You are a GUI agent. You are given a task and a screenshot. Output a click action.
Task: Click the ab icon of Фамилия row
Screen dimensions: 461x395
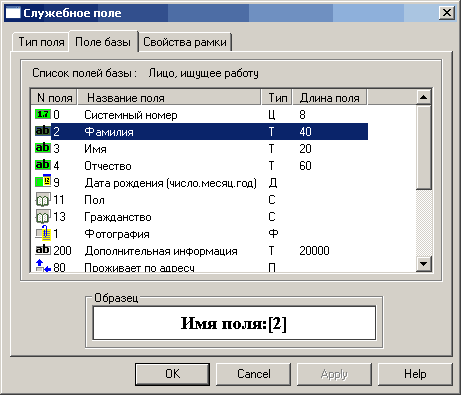pos(43,131)
